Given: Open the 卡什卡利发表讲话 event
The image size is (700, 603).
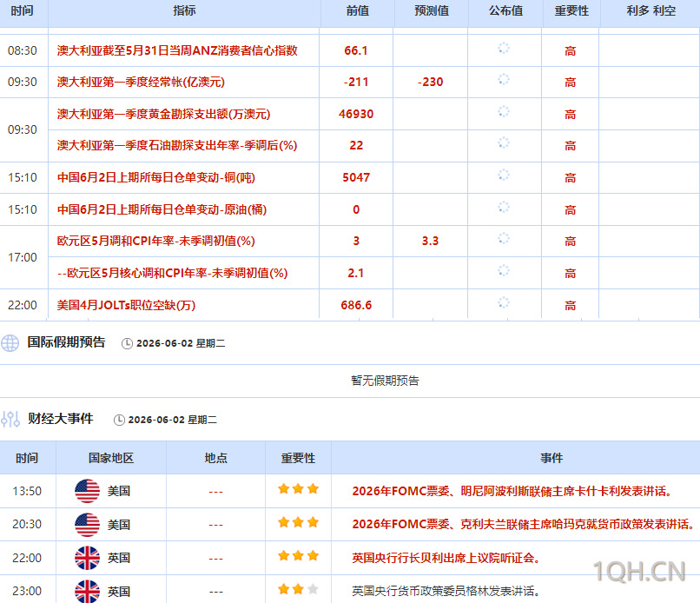Looking at the screenshot, I should click(x=512, y=491).
